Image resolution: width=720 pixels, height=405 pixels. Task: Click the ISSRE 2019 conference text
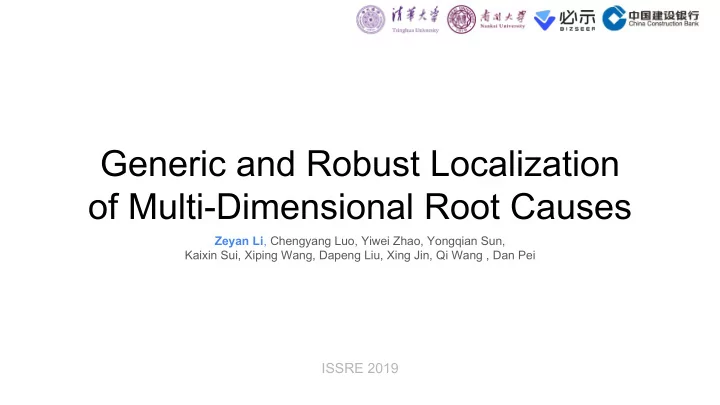(x=360, y=368)
